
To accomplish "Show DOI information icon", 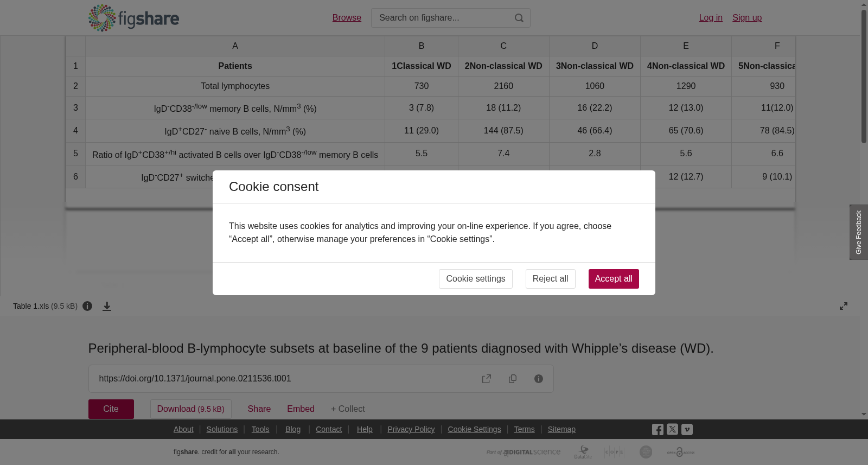I will coord(539,379).
